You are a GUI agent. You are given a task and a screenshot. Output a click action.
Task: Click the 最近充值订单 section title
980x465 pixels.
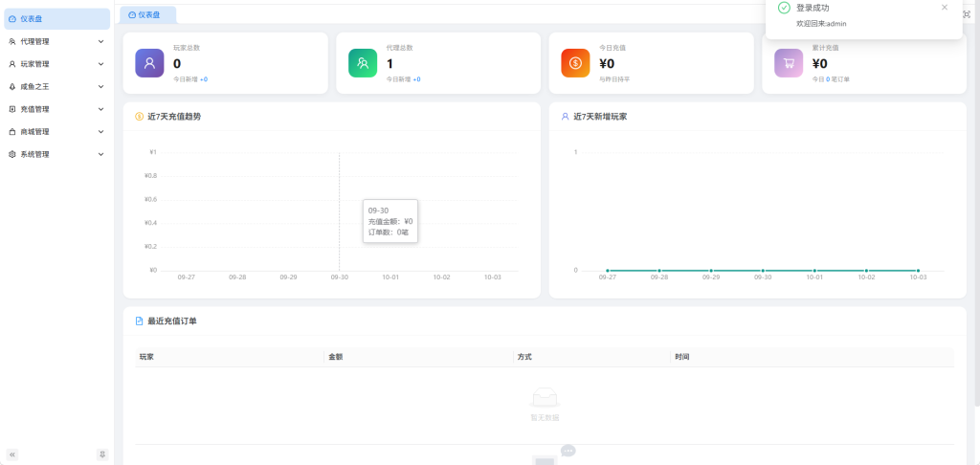click(172, 321)
